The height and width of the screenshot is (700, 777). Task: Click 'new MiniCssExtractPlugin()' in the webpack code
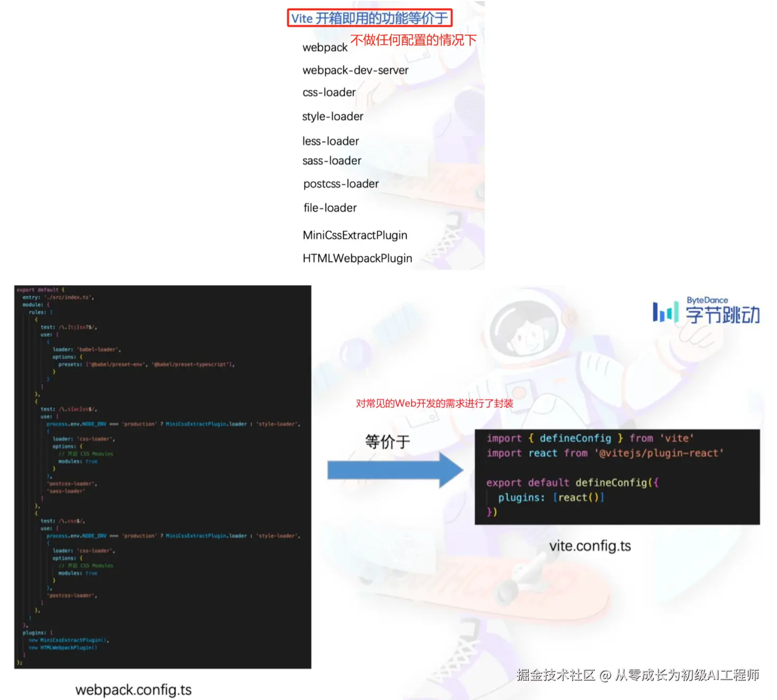69,640
